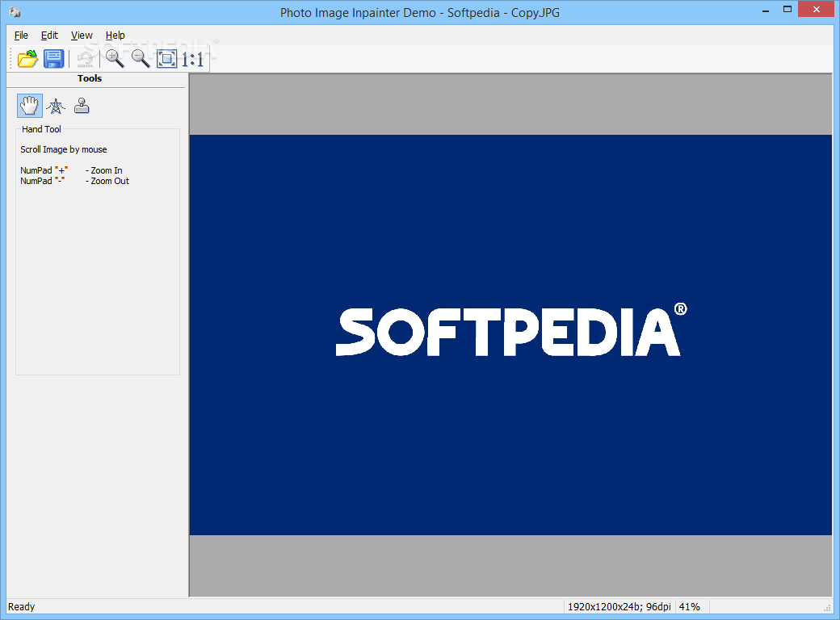Click the 'Scroll Image by mouse' text
Image resolution: width=840 pixels, height=620 pixels.
pyautogui.click(x=64, y=150)
